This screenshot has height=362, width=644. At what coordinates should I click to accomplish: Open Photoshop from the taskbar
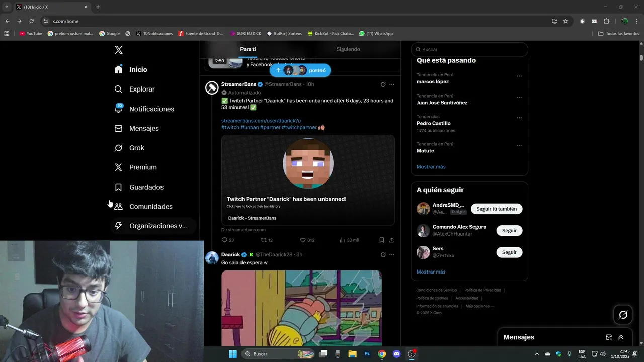367,354
